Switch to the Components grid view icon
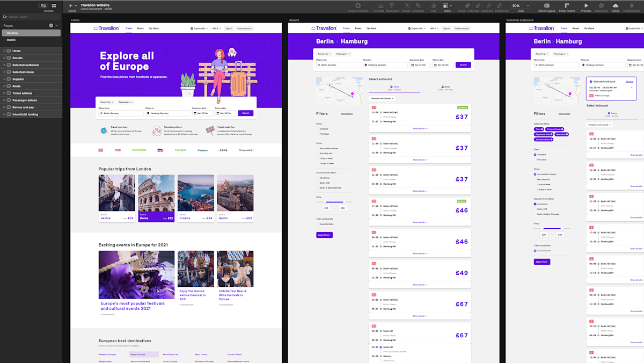This screenshot has height=363, width=644. pos(54,5)
